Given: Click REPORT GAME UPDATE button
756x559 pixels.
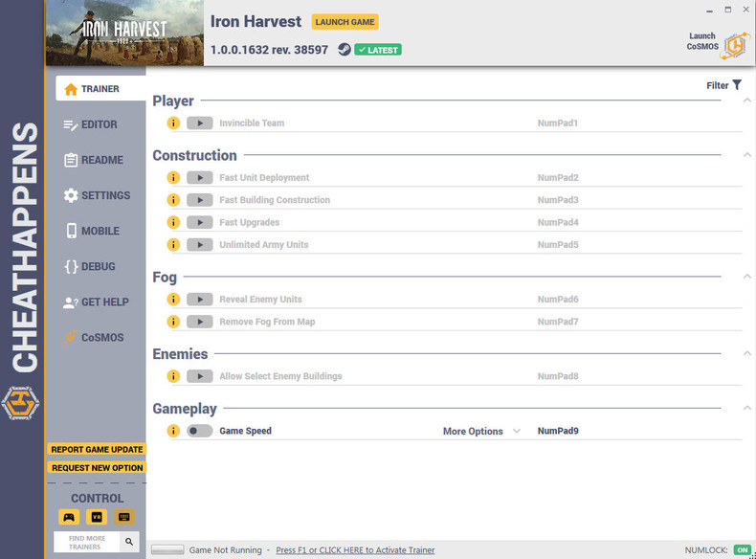Looking at the screenshot, I should click(x=97, y=449).
